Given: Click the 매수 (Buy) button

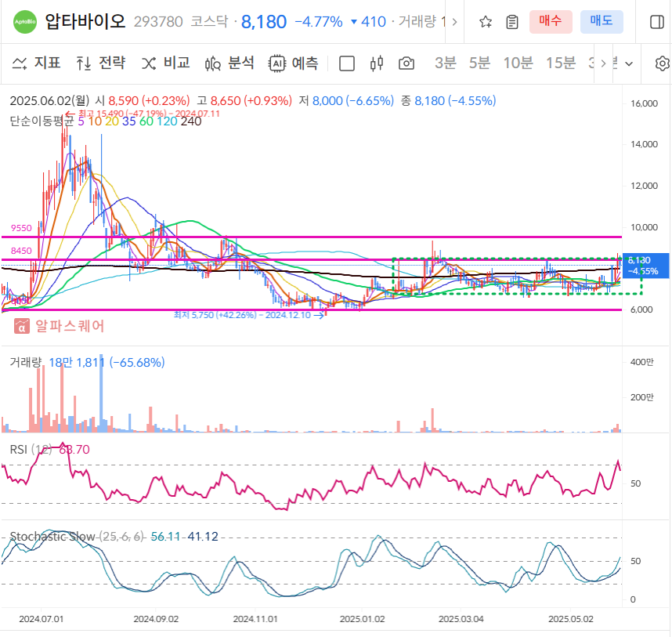Looking at the screenshot, I should tap(553, 22).
